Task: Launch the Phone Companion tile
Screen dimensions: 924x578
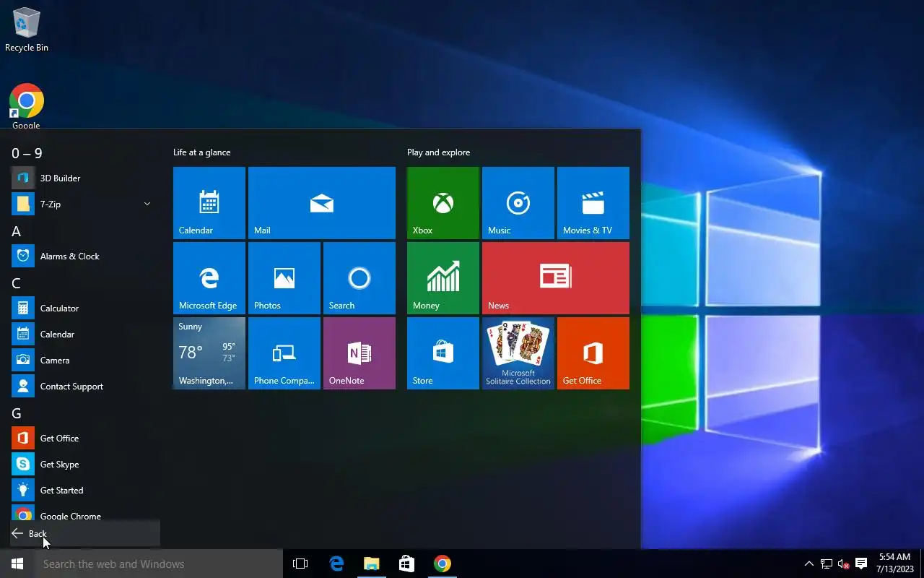Action: tap(284, 353)
